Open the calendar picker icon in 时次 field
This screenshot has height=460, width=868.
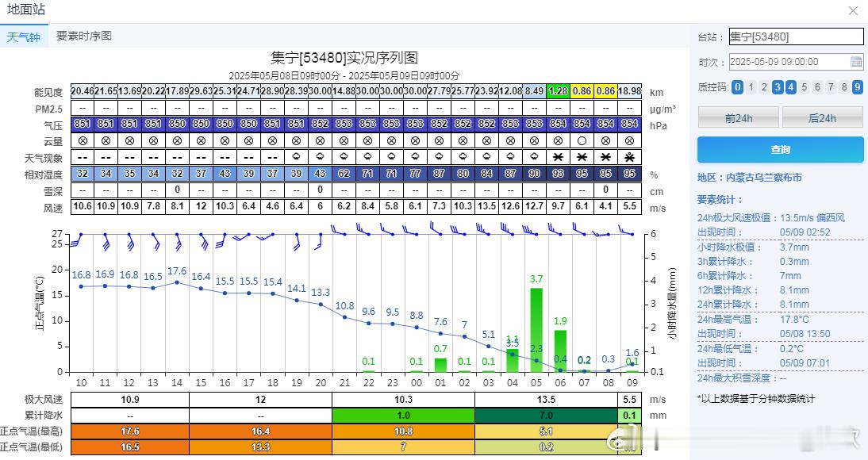tap(856, 61)
